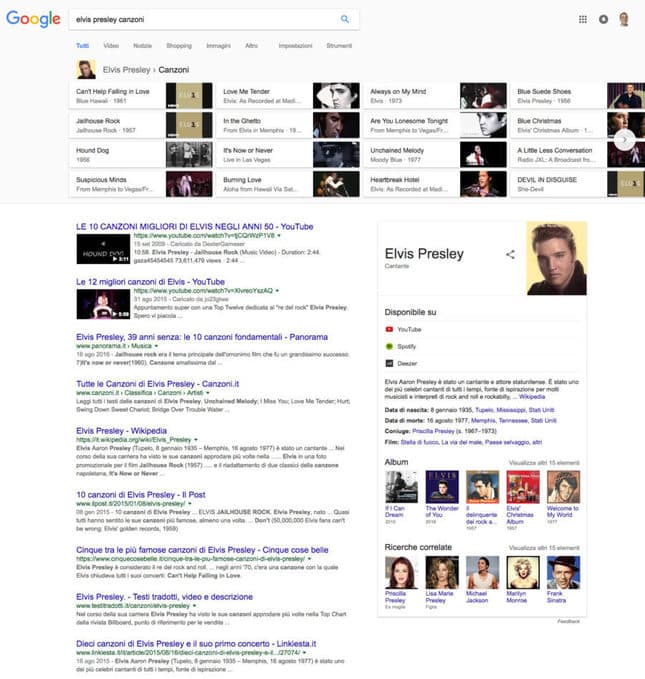This screenshot has width=645, height=679.
Task: Open the Blue Suede Shoes song card
Action: coord(578,96)
